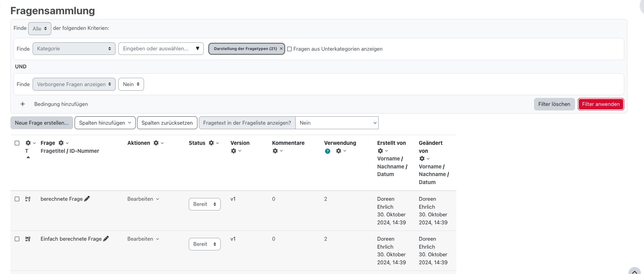Tick the checkbox for berechnete Frage row
This screenshot has width=644, height=274.
[17, 199]
